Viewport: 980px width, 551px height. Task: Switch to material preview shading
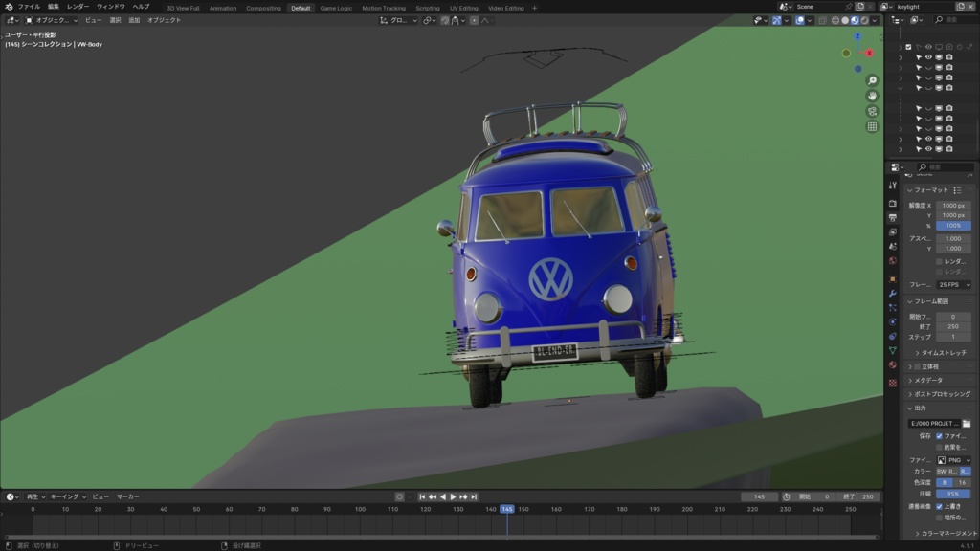tap(855, 21)
